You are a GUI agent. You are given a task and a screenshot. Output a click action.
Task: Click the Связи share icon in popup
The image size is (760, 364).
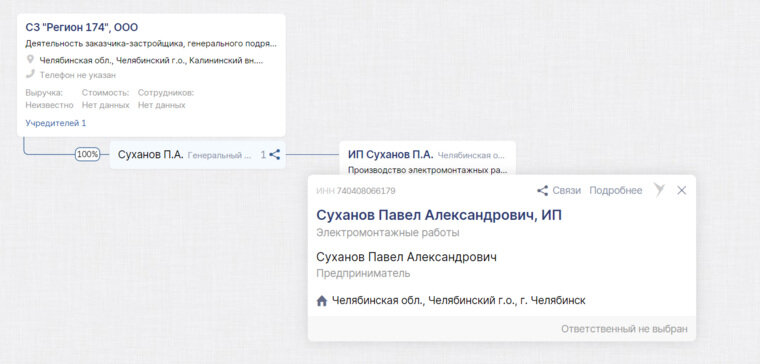[542, 190]
